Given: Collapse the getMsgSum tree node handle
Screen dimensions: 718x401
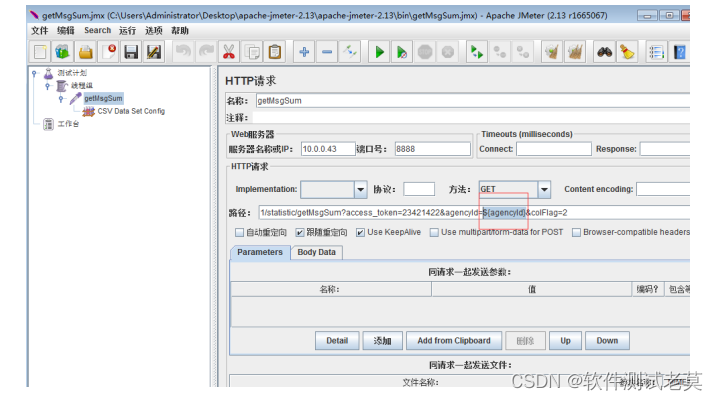Looking at the screenshot, I should (x=61, y=98).
